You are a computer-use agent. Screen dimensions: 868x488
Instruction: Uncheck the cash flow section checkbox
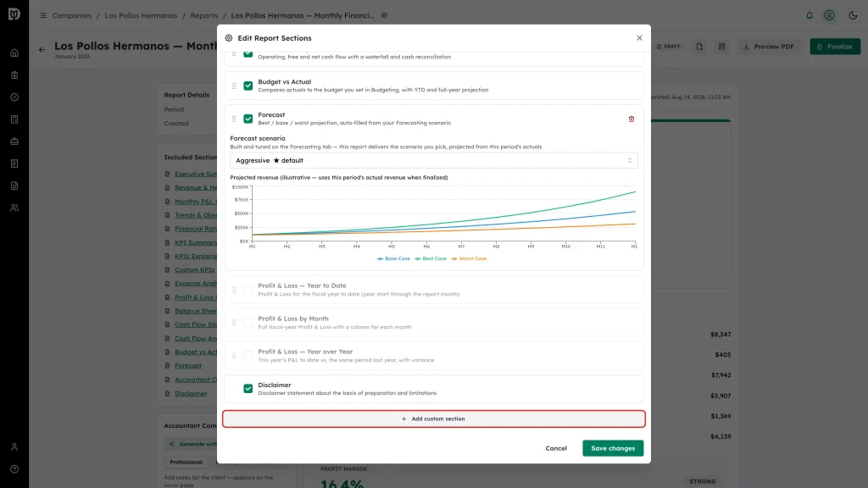(248, 53)
